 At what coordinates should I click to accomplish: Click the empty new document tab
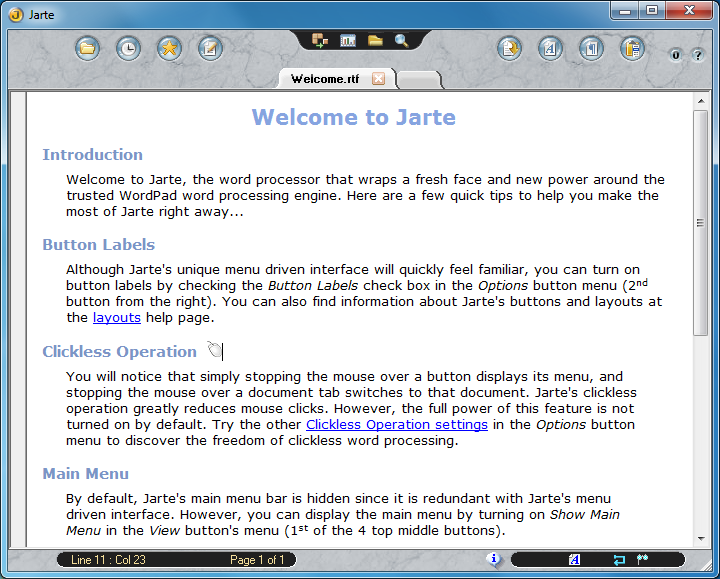click(x=419, y=80)
